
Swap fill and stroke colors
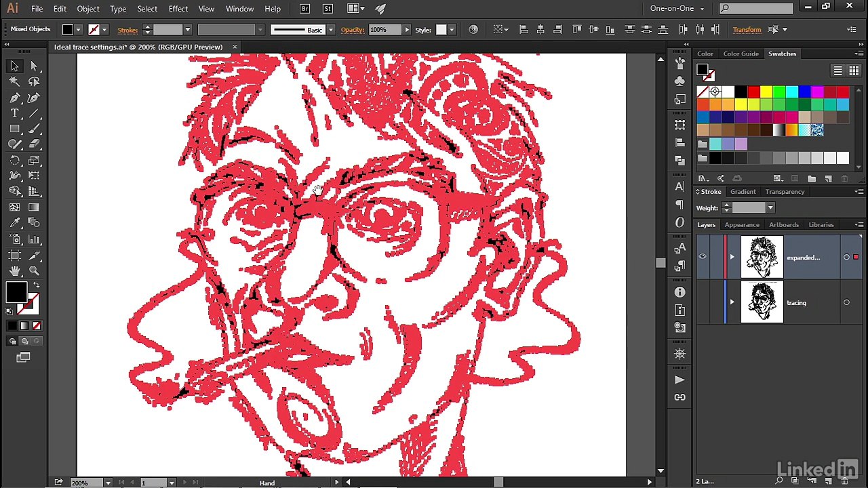(x=36, y=285)
